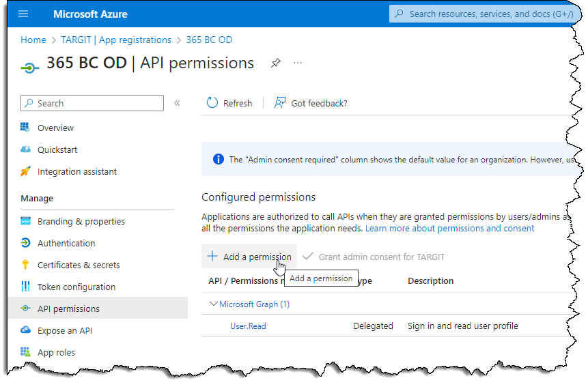Open Token configuration
Screen dimensions: 588x389
(76, 287)
